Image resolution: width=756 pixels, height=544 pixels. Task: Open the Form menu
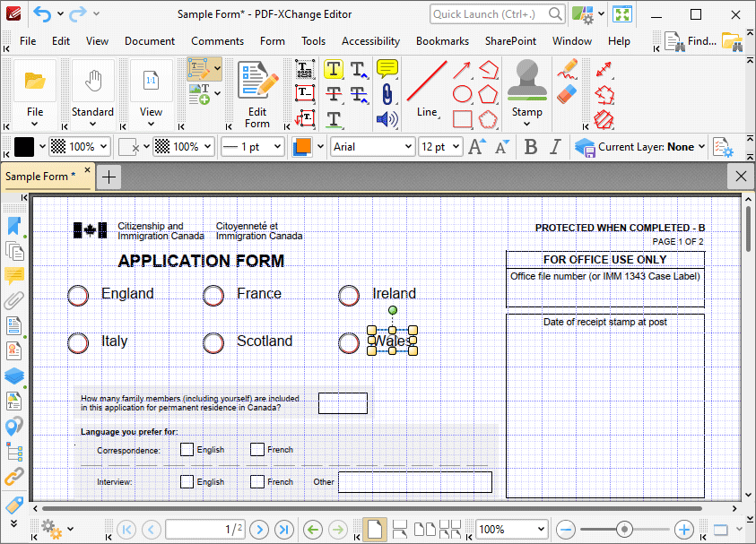[273, 41]
